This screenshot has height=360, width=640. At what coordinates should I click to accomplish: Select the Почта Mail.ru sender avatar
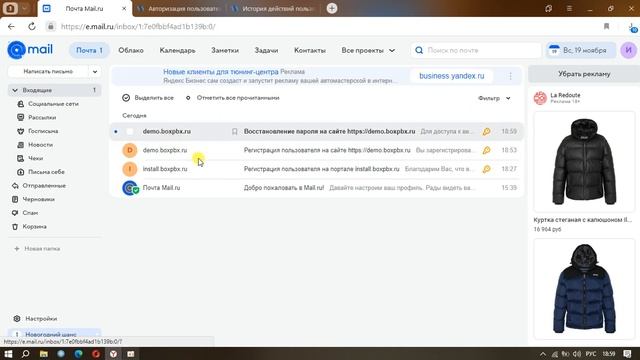[131, 188]
